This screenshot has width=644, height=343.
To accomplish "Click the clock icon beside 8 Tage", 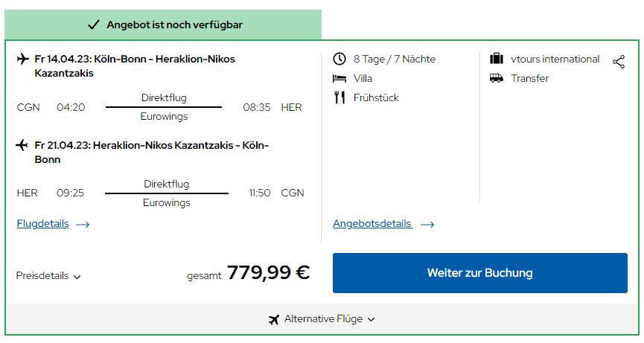I will click(x=339, y=59).
